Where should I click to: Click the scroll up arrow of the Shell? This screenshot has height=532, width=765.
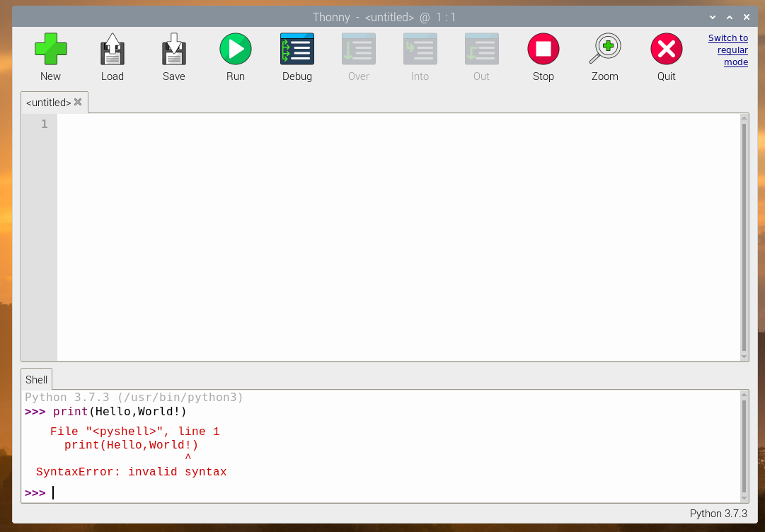click(744, 395)
